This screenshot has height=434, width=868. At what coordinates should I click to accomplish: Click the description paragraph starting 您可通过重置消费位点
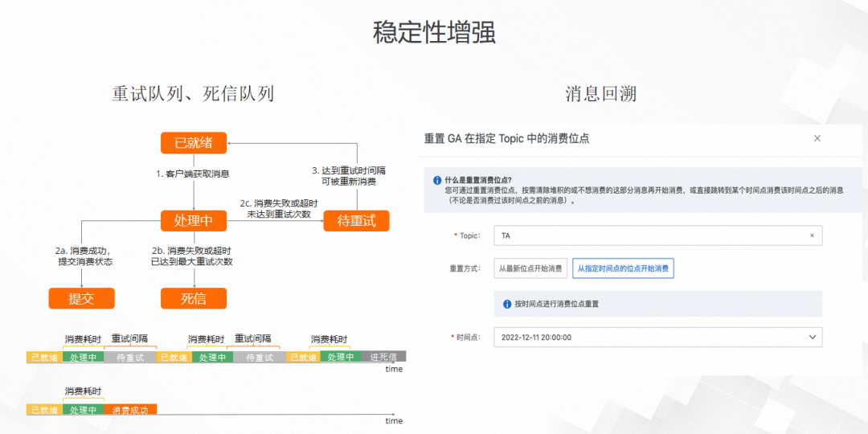[x=645, y=195]
